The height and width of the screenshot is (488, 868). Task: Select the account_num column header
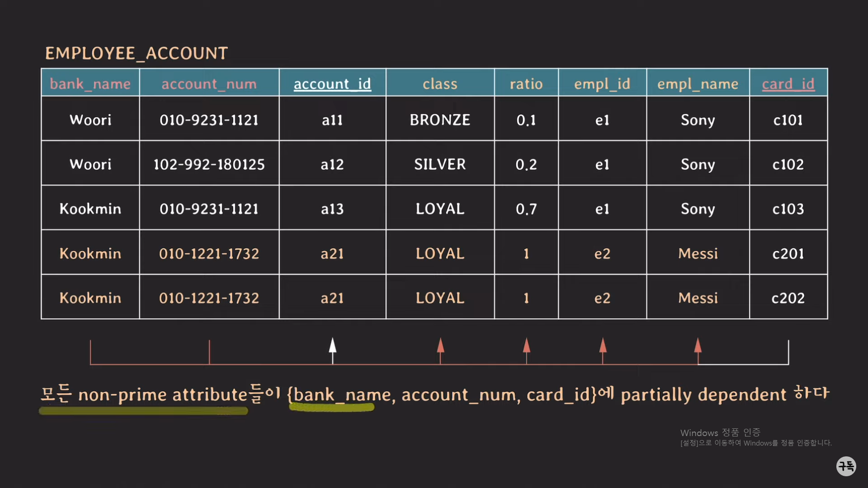pos(209,84)
